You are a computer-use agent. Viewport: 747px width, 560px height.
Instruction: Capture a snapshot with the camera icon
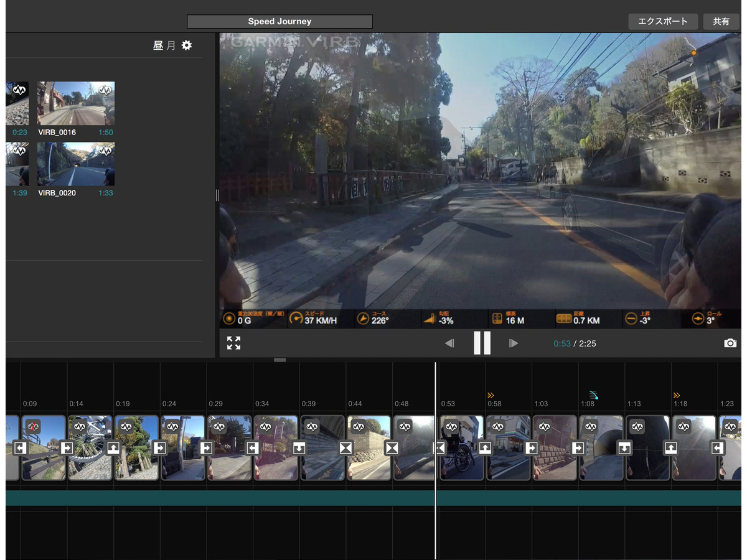[730, 343]
